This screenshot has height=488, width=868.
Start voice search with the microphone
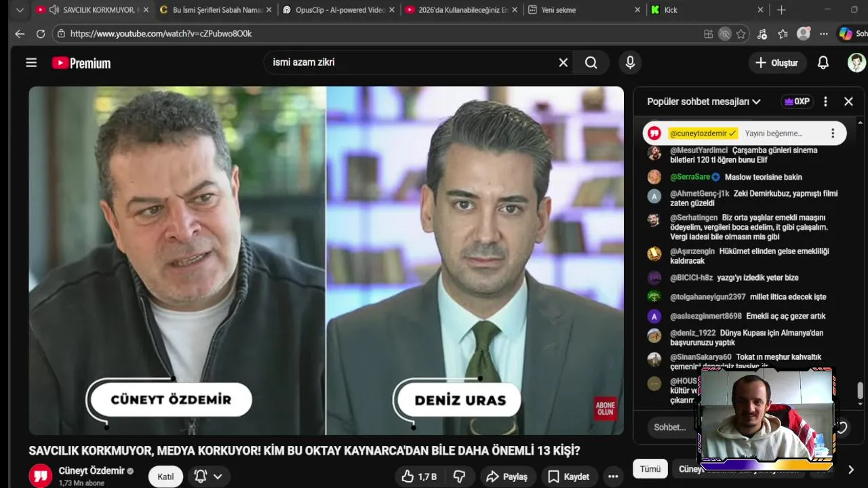coord(630,62)
